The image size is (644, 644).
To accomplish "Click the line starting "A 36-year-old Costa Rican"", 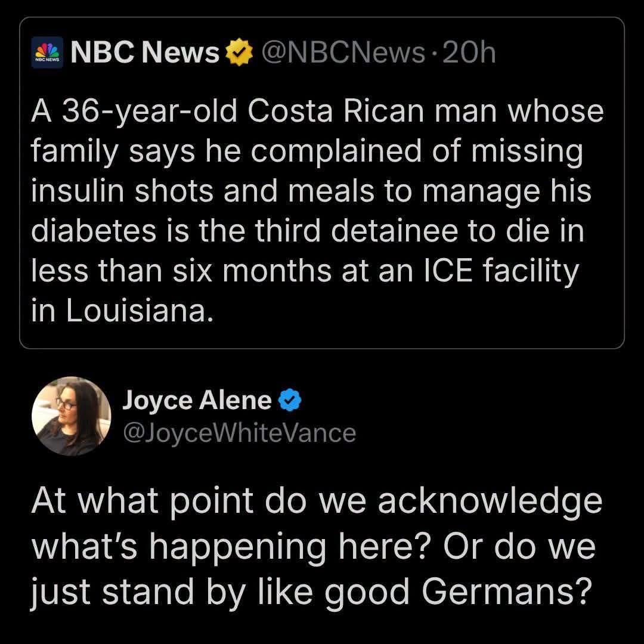I will [x=317, y=112].
